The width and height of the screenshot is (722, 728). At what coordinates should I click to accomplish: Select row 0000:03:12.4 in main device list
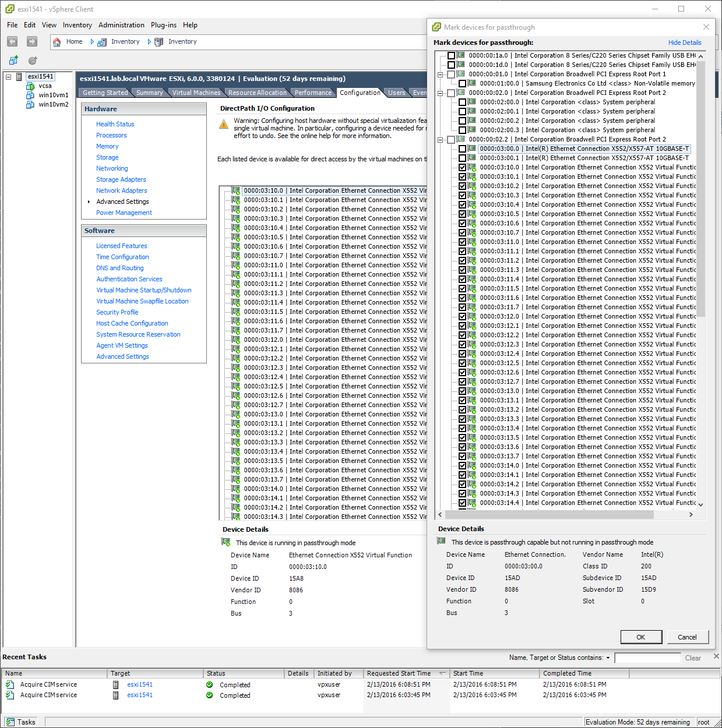coord(335,377)
